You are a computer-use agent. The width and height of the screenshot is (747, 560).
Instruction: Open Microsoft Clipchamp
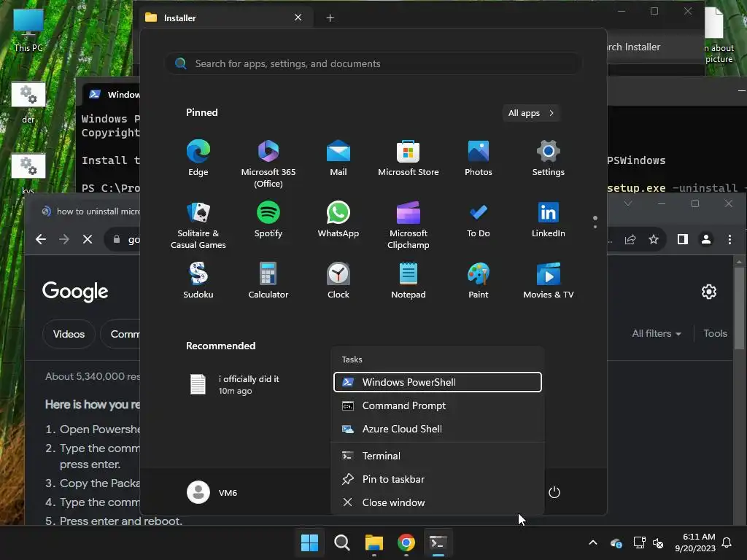coord(409,225)
